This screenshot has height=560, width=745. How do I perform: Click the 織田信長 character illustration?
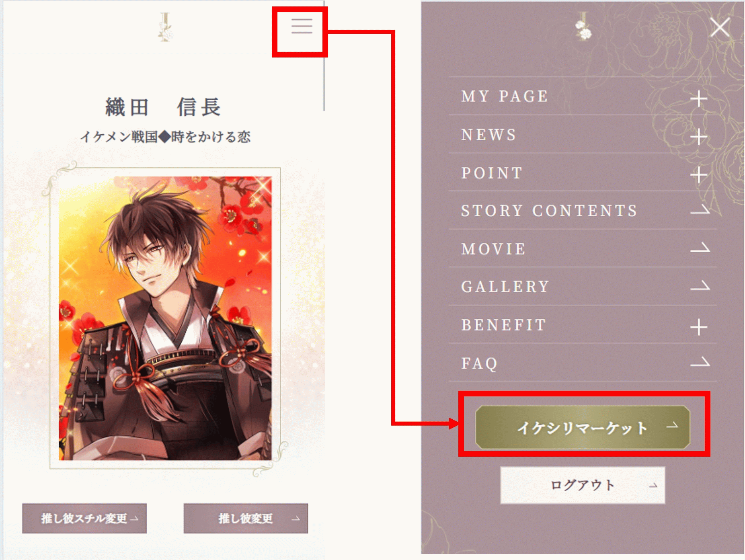(x=165, y=318)
